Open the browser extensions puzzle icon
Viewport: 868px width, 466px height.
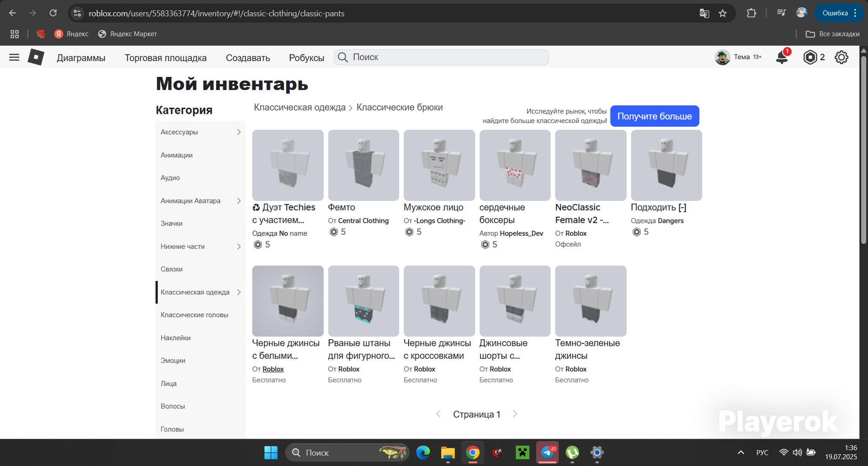tap(751, 13)
